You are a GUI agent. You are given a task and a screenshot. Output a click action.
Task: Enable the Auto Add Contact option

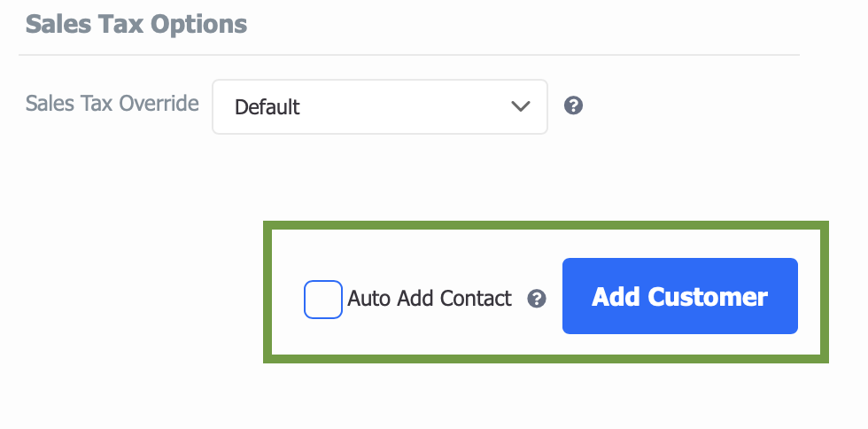[x=322, y=300]
